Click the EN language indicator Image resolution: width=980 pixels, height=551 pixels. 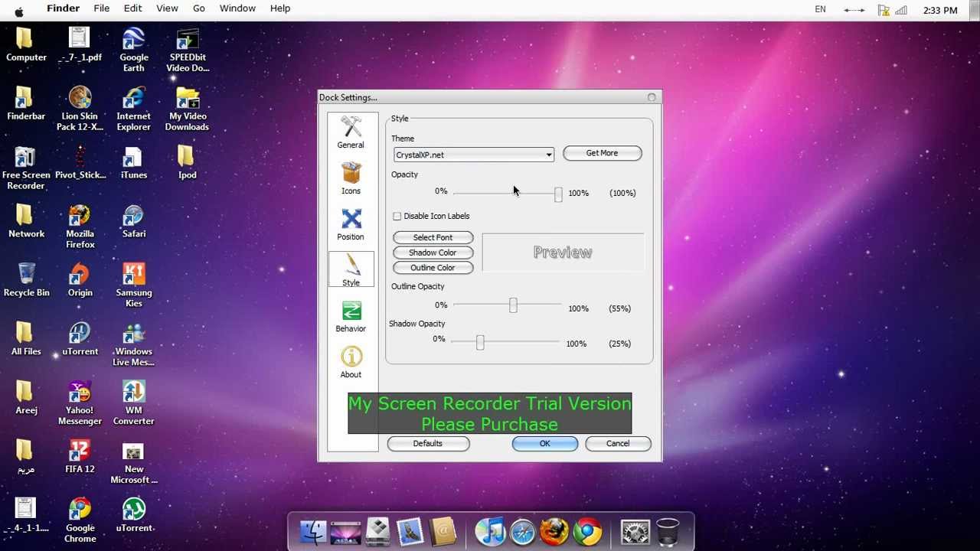(820, 9)
